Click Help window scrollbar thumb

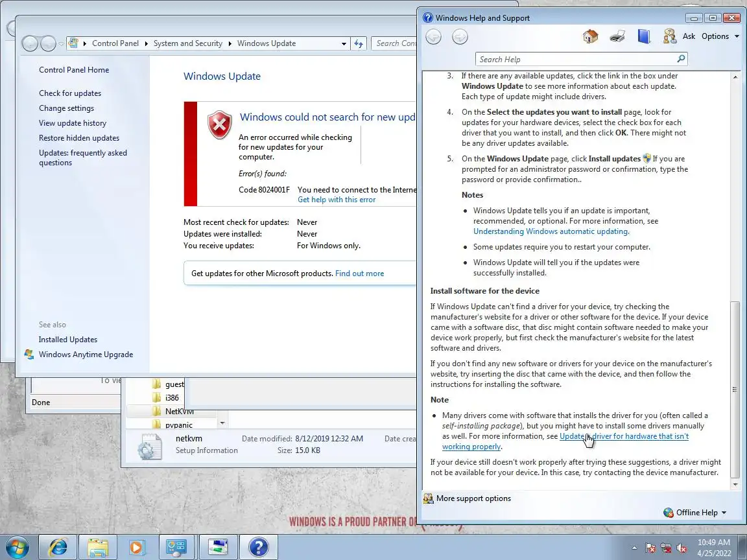(735, 389)
